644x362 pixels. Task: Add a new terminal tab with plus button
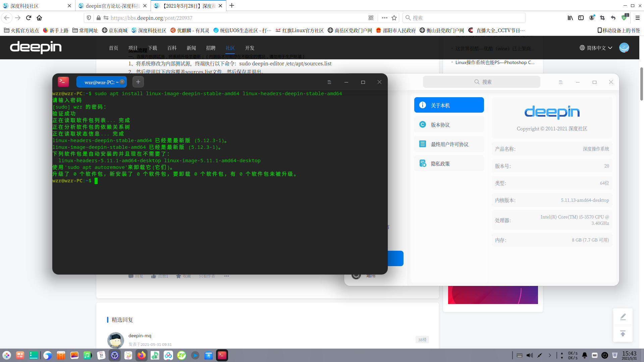coord(138,82)
